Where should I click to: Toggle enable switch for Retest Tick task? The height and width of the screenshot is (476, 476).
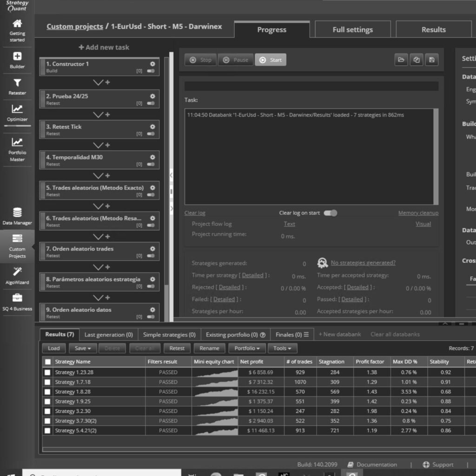(151, 134)
